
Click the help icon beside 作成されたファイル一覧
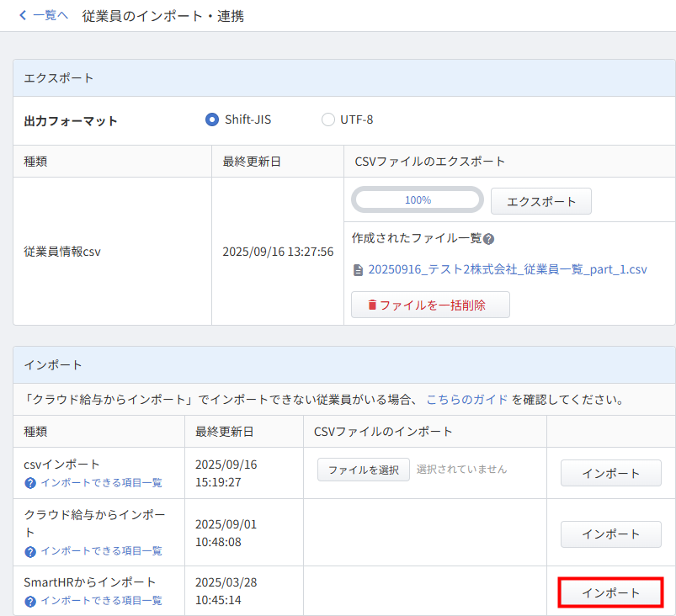[x=488, y=239]
